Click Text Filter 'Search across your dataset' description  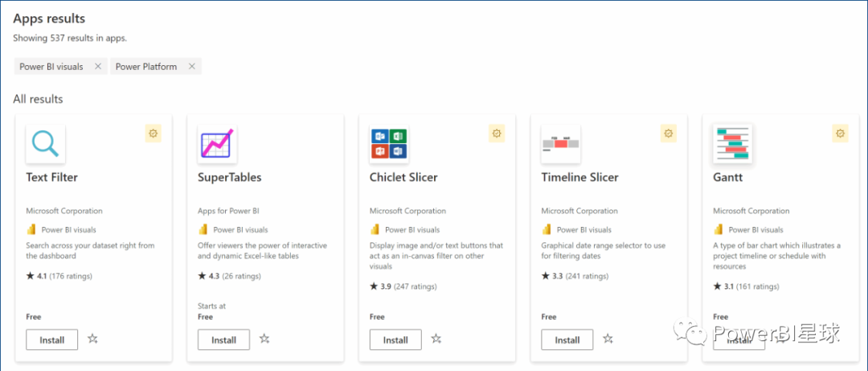(x=90, y=250)
